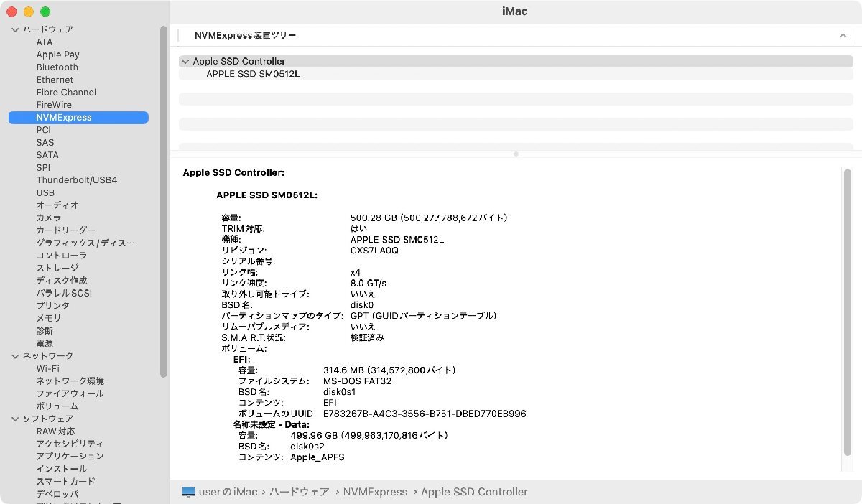
Task: Select Thunderbolt/USB4 in the sidebar
Action: pyautogui.click(x=76, y=180)
